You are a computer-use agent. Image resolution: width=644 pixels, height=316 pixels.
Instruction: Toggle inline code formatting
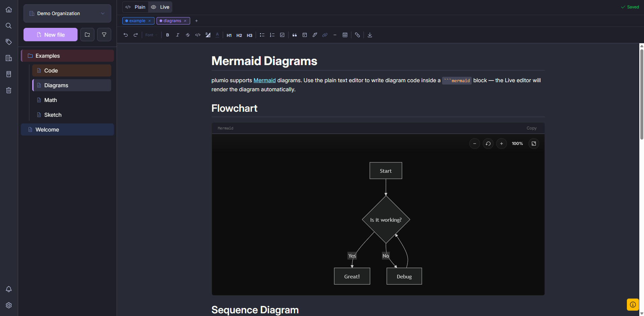click(198, 35)
